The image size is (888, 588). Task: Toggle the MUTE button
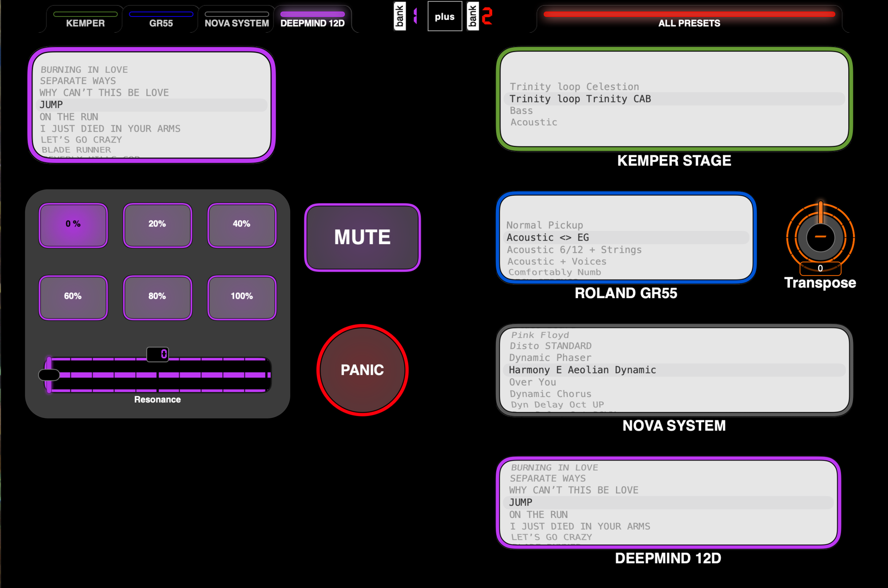tap(362, 237)
